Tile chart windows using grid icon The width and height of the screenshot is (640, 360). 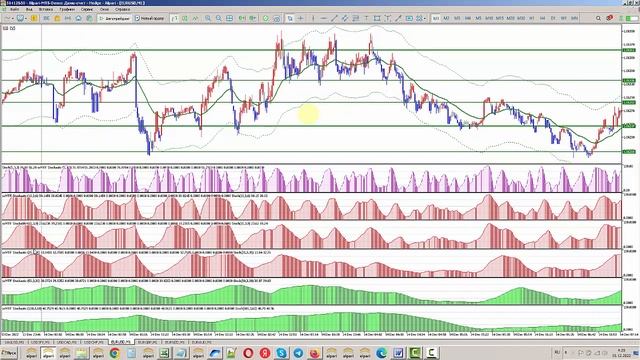229,18
